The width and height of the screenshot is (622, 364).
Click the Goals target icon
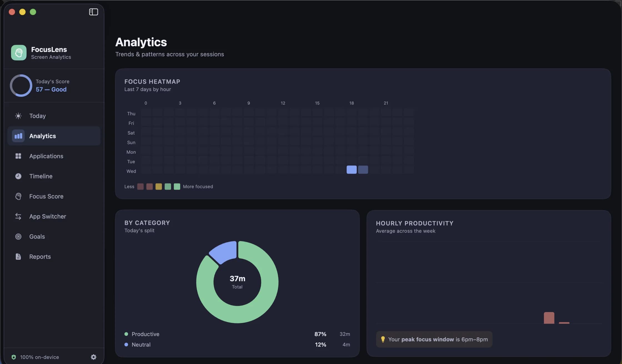(x=18, y=237)
